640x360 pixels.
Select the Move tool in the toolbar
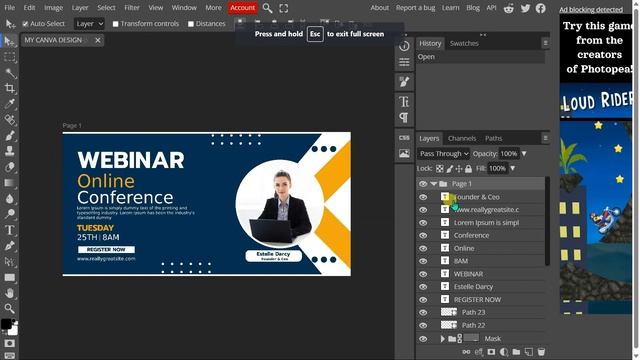click(x=9, y=41)
